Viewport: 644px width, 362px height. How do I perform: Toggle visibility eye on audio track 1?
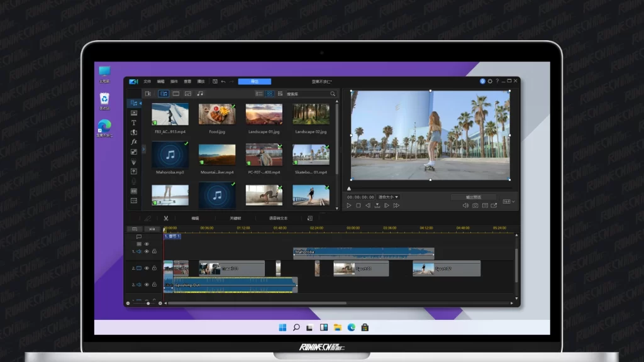(147, 251)
